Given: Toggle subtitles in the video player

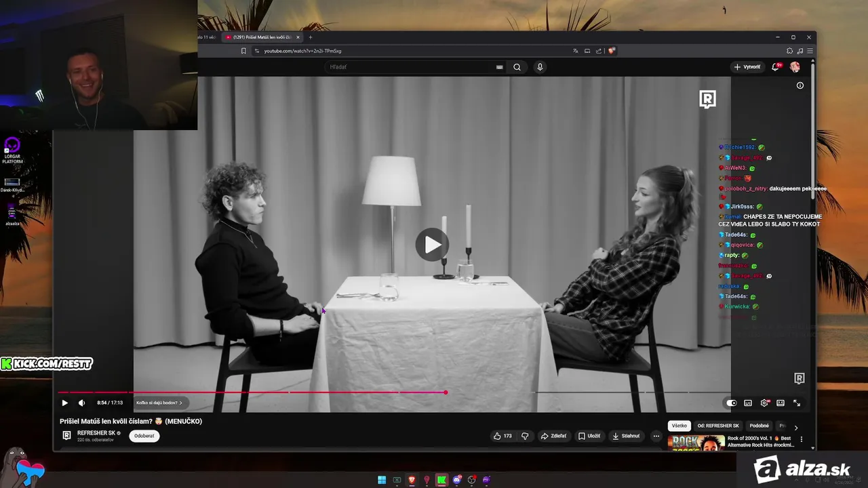Looking at the screenshot, I should pos(748,403).
